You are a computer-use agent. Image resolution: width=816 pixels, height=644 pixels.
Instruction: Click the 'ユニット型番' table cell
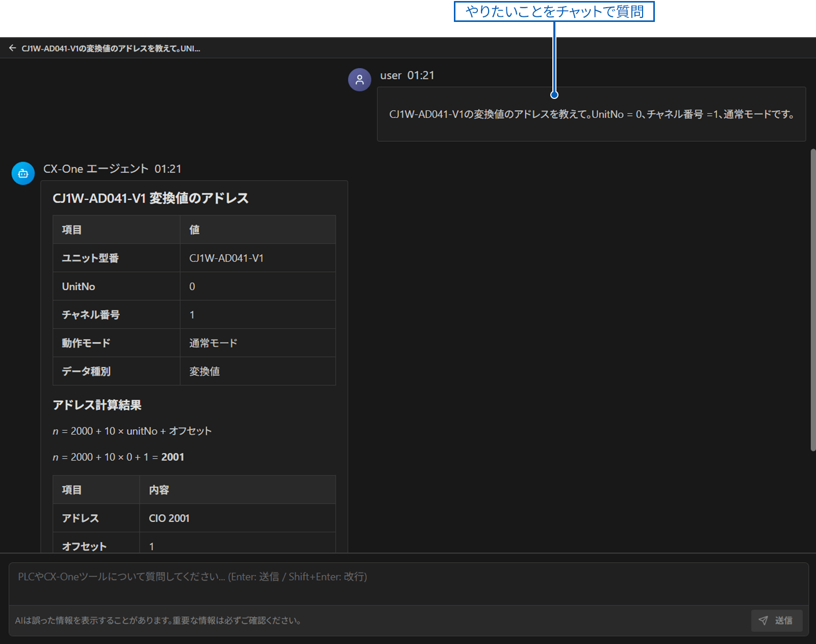[x=116, y=258]
